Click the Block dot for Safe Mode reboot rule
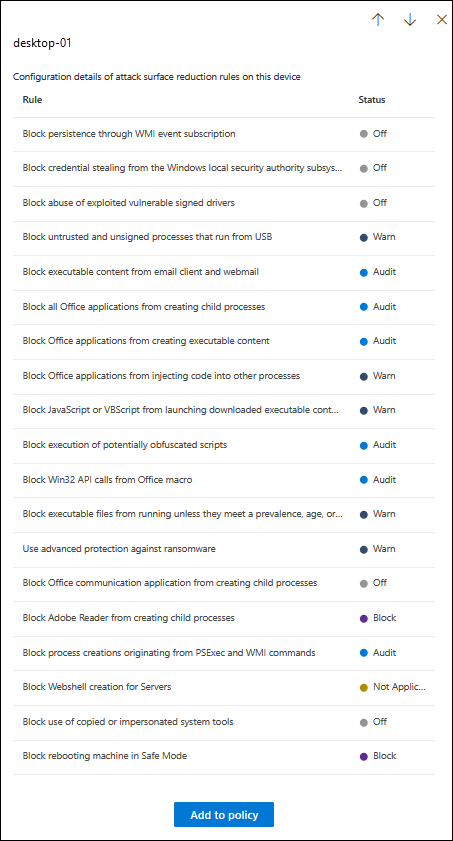Screen dimensions: 453x841 pyautogui.click(x=364, y=756)
